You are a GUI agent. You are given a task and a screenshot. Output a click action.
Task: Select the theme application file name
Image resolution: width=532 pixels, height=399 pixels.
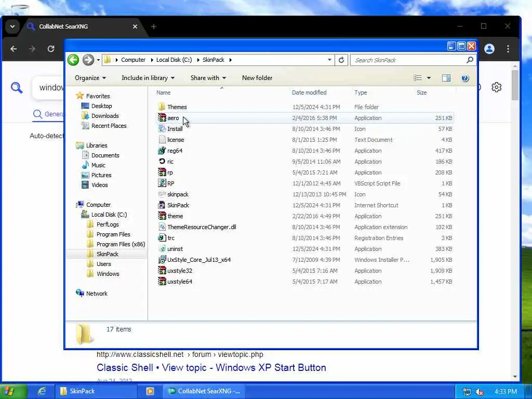coord(175,216)
